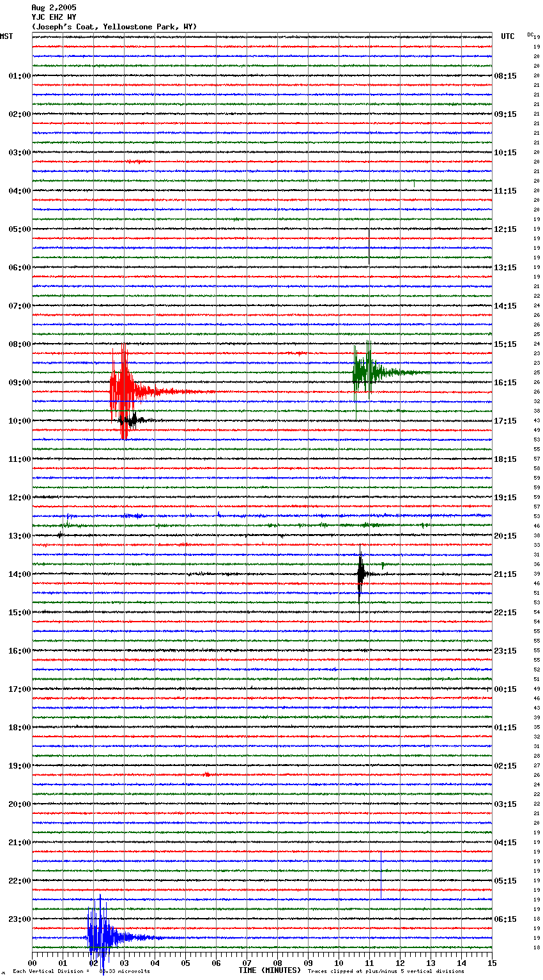Select the '21:00' MST time label
This screenshot has width=543, height=980.
click(20, 843)
